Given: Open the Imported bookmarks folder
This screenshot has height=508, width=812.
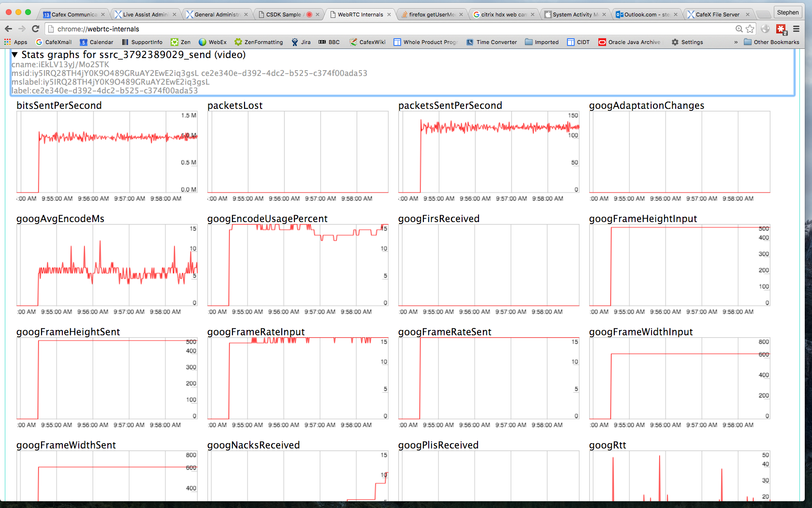Looking at the screenshot, I should 542,42.
